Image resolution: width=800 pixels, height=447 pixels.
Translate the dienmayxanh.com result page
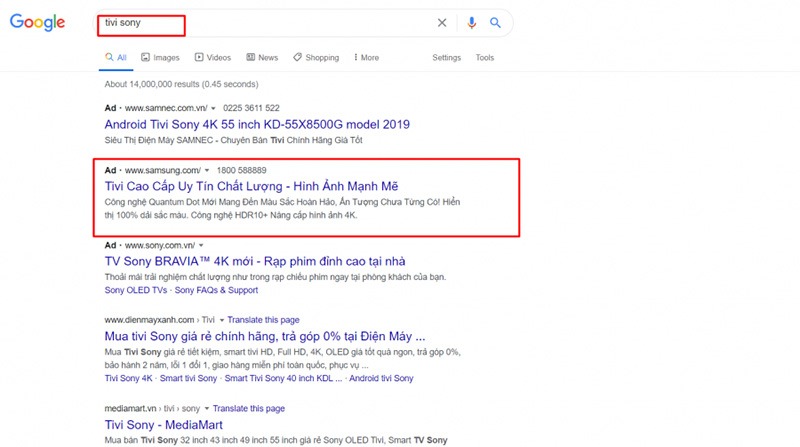pyautogui.click(x=251, y=319)
